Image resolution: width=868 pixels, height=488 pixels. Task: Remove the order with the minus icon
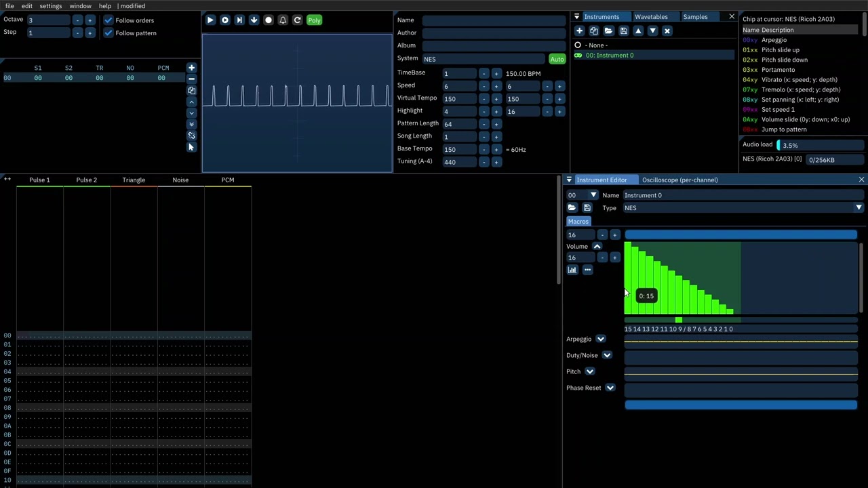point(191,79)
